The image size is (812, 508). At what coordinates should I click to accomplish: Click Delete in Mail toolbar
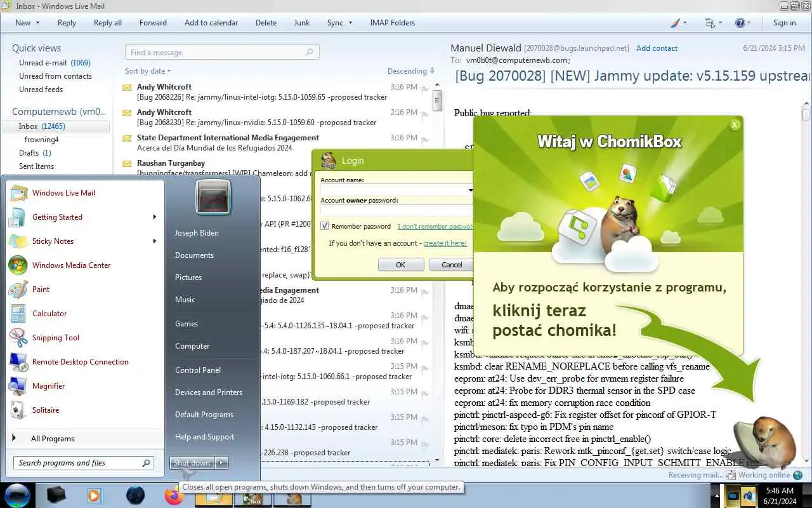(x=266, y=23)
